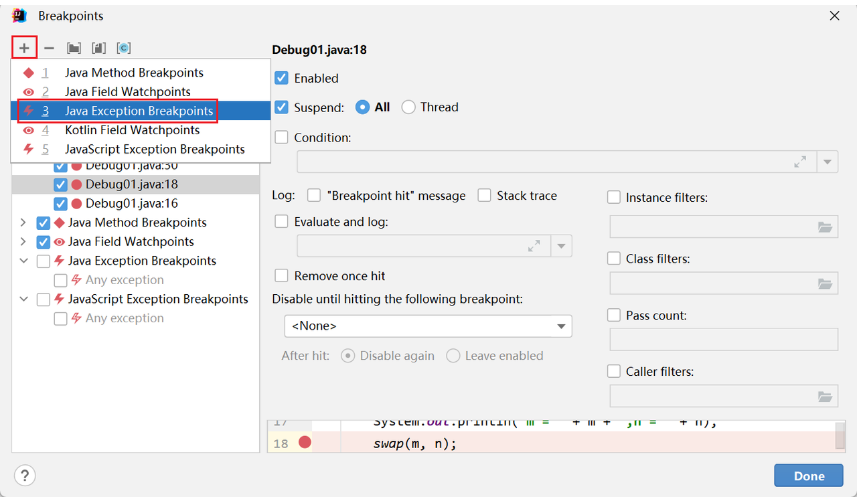The image size is (858, 497).
Task: Choose JavaScript Exception Breakpoints from the popup menu
Action: (141, 149)
